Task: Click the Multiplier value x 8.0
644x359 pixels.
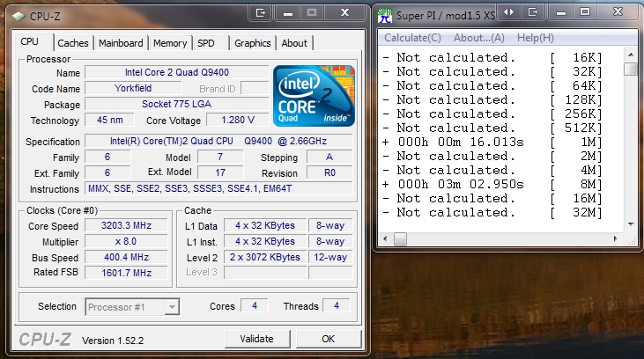Action: 127,242
